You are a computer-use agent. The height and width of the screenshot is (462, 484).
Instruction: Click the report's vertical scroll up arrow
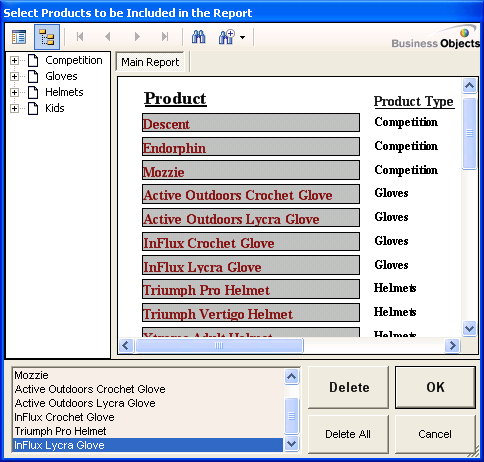tap(469, 86)
